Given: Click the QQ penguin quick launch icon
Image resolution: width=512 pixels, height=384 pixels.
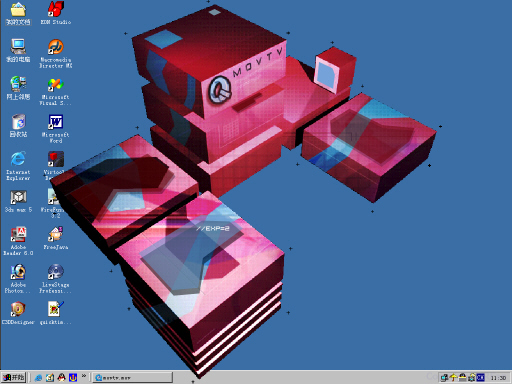Looking at the screenshot, I should (x=61, y=377).
